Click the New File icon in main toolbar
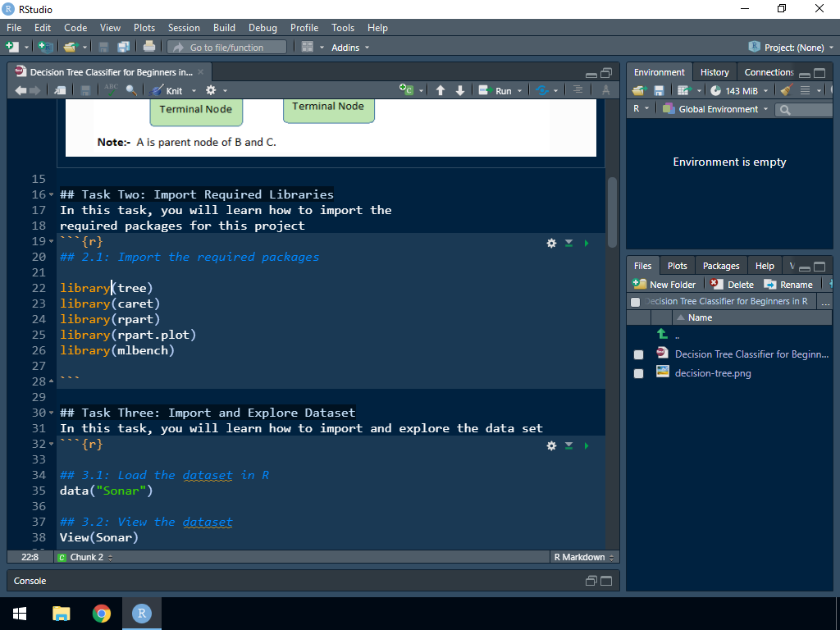The image size is (840, 630). point(11,47)
